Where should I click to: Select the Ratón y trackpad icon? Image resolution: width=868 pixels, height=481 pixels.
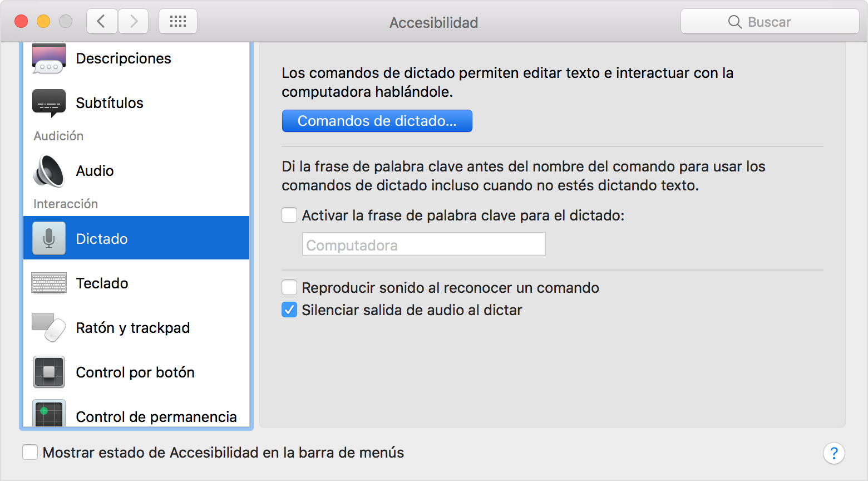(x=49, y=327)
